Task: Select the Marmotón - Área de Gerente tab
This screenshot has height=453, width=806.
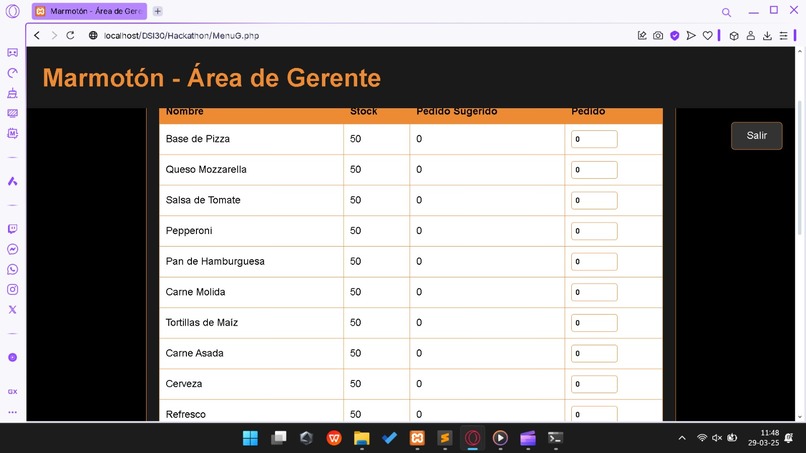Action: 89,11
